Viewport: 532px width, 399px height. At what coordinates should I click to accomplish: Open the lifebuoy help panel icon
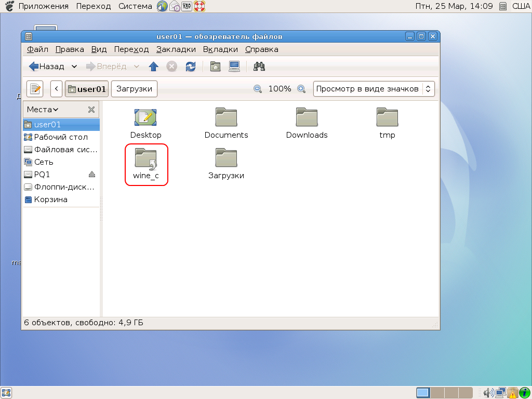(x=199, y=6)
